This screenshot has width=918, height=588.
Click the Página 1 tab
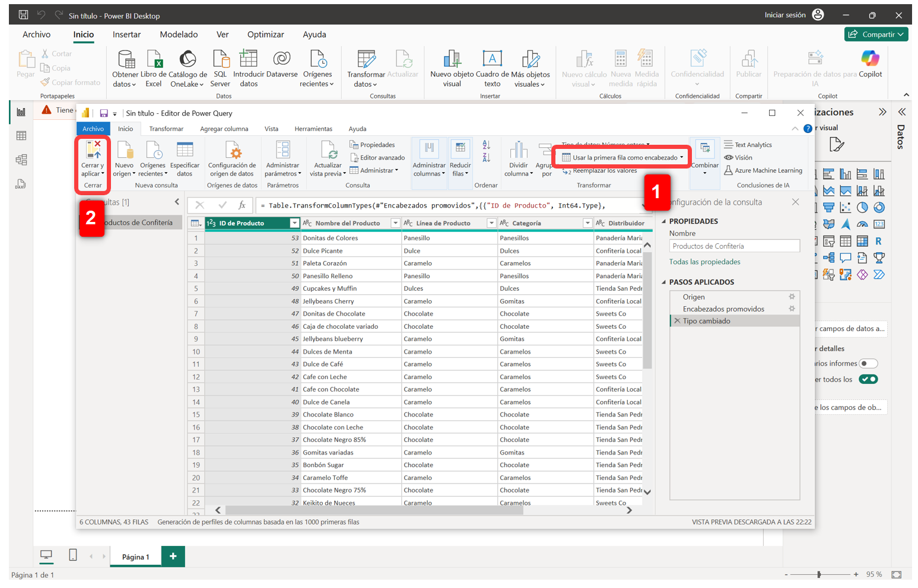(136, 557)
